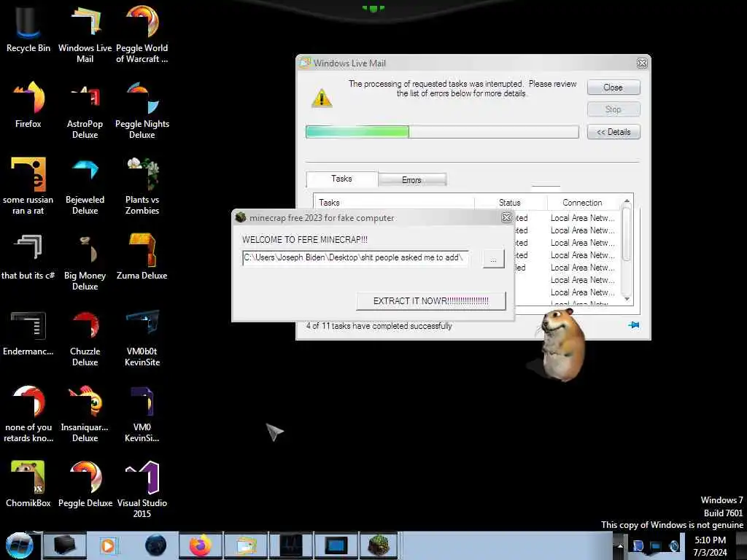Select the Insaniquarium Deluxe icon
This screenshot has height=560, width=747.
(x=85, y=413)
